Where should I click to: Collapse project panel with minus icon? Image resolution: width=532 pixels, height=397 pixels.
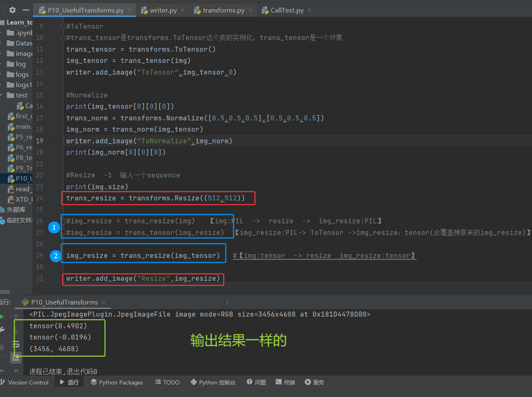pos(26,10)
